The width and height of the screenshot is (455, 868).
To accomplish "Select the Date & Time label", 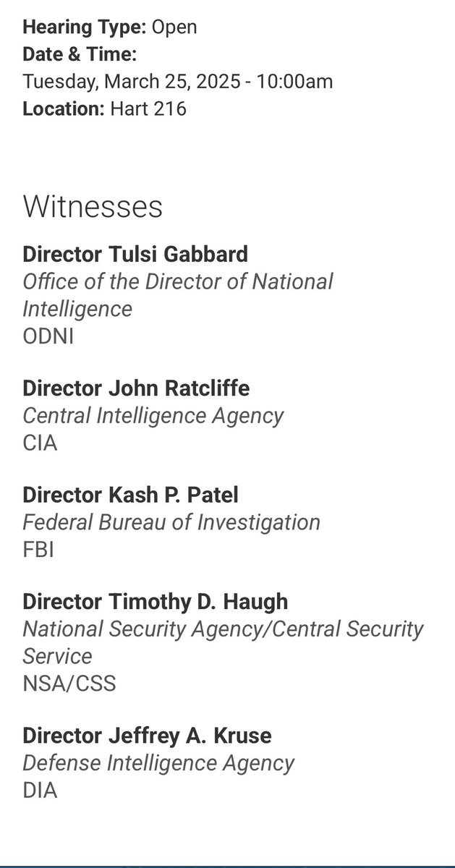I will pos(80,54).
